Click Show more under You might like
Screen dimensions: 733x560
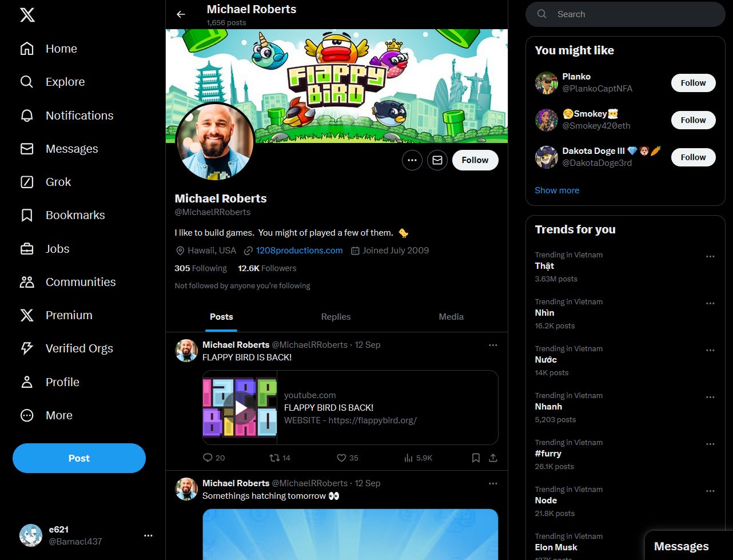coord(557,190)
